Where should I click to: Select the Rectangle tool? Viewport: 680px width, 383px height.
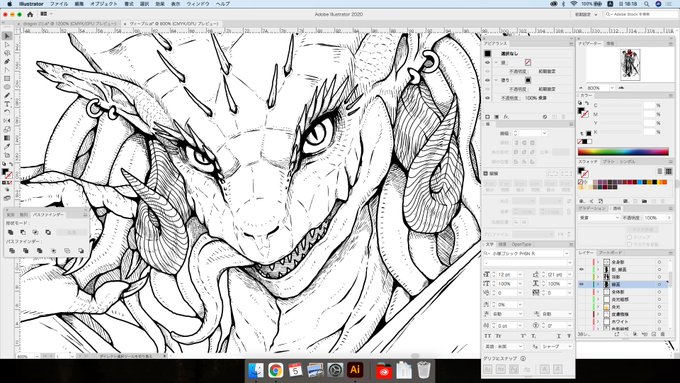pos(7,79)
